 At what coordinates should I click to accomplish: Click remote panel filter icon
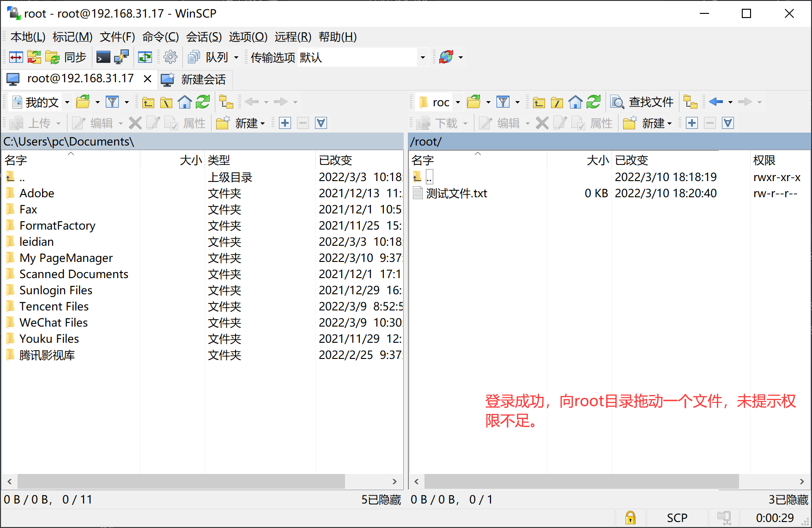[503, 102]
